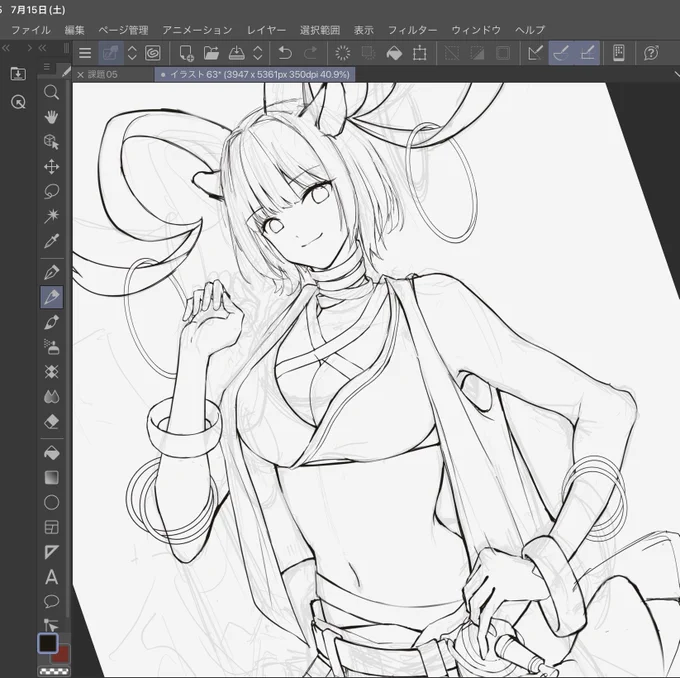Select the Correct line tool
Viewport: 680px width, 678px height.
coord(51,625)
